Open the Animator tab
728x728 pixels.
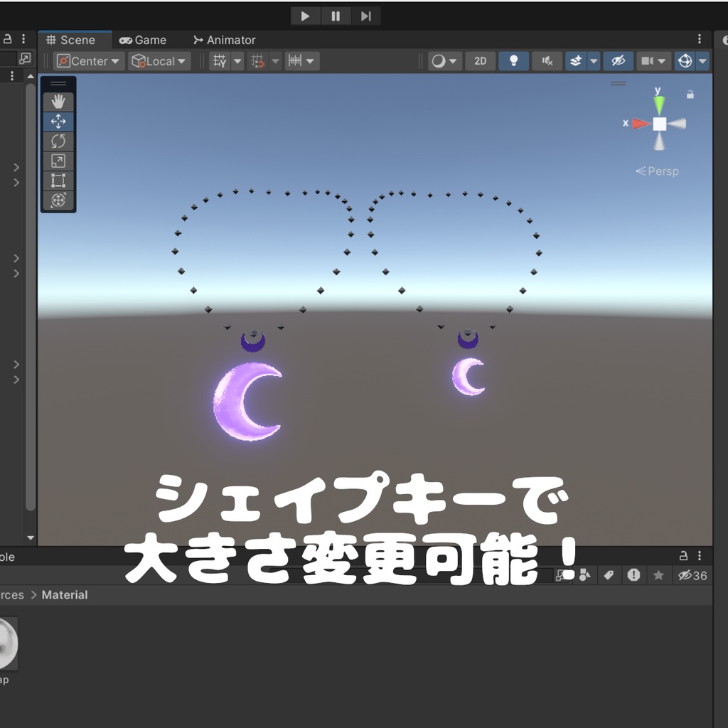[224, 40]
